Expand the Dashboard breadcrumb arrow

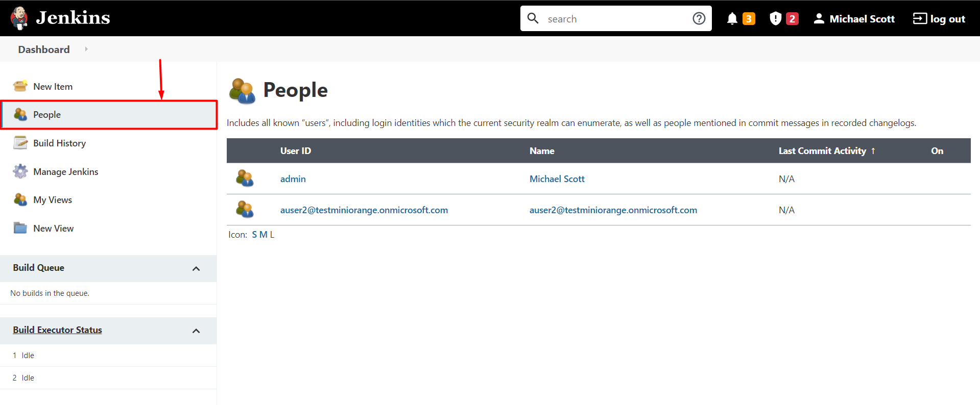(x=86, y=49)
